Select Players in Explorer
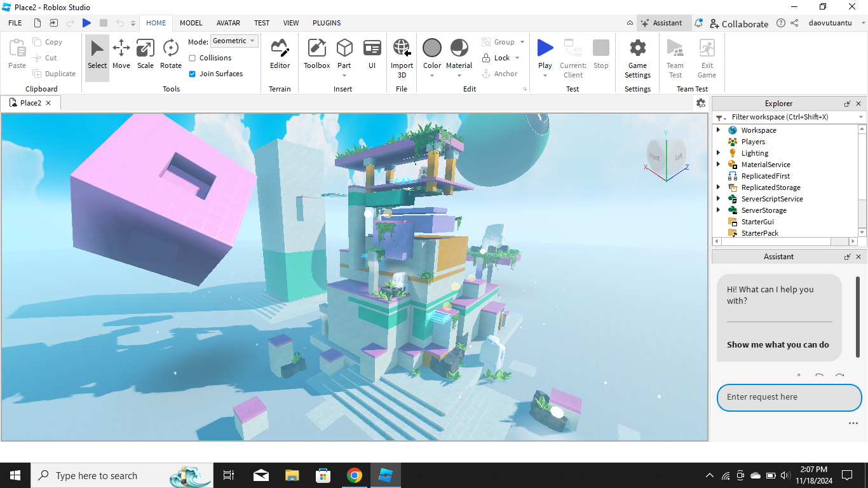Viewport: 868px width, 488px height. pyautogui.click(x=753, y=142)
